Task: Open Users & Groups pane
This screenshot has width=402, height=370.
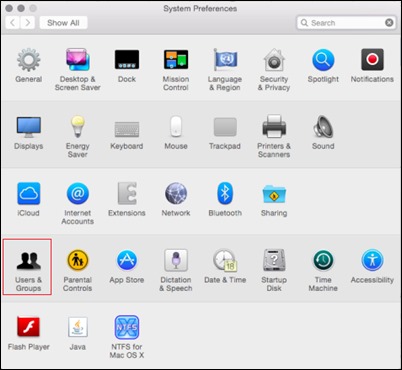Action: point(27,267)
